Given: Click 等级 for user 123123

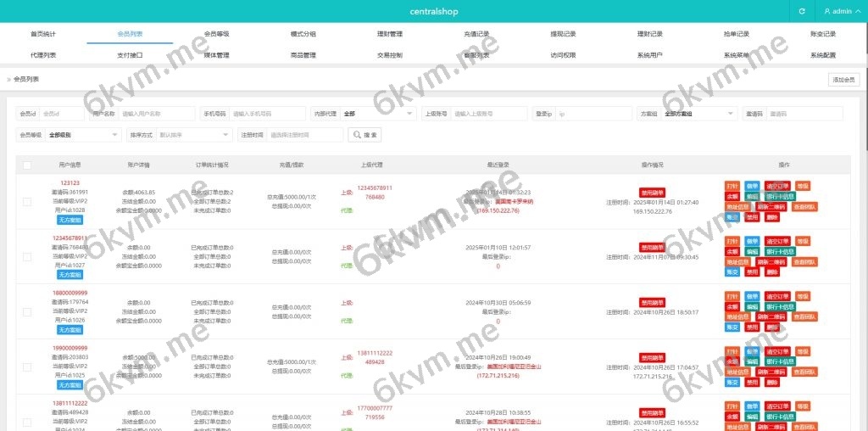Looking at the screenshot, I should [x=802, y=186].
